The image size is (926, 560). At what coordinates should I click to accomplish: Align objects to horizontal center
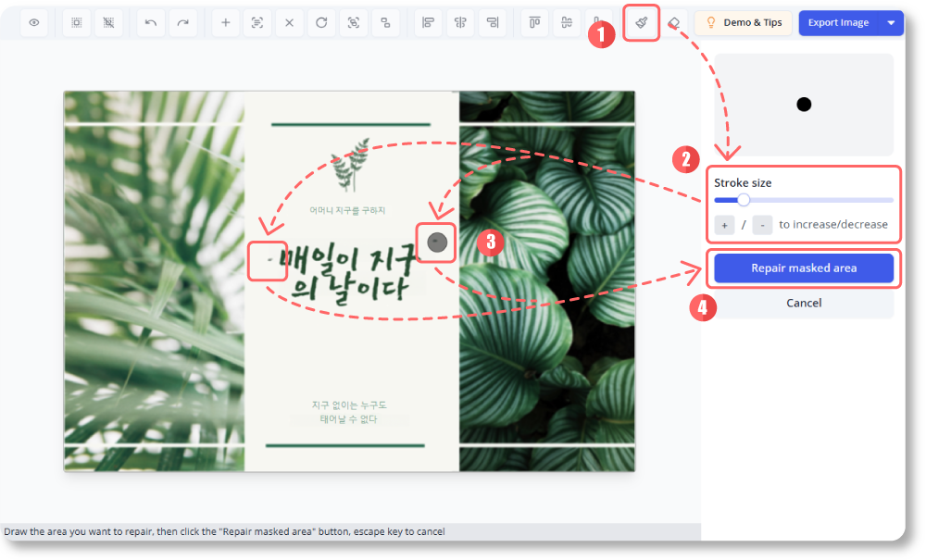pyautogui.click(x=460, y=22)
